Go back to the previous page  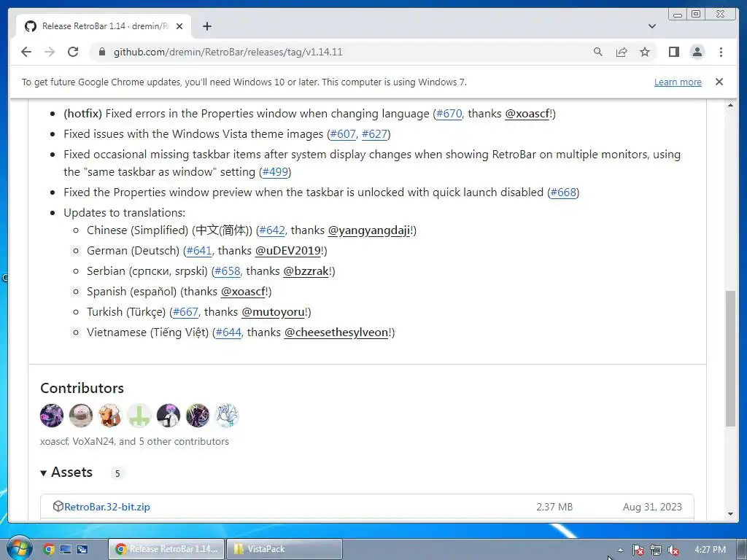coord(26,52)
